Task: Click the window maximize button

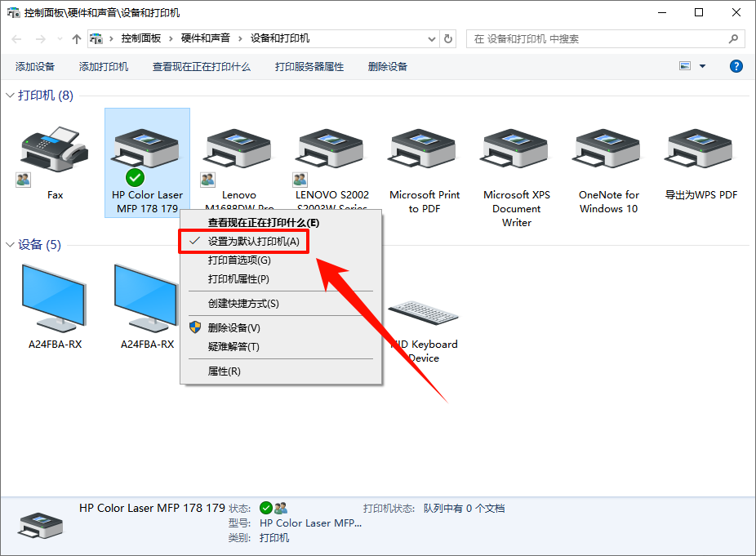Action: click(699, 12)
